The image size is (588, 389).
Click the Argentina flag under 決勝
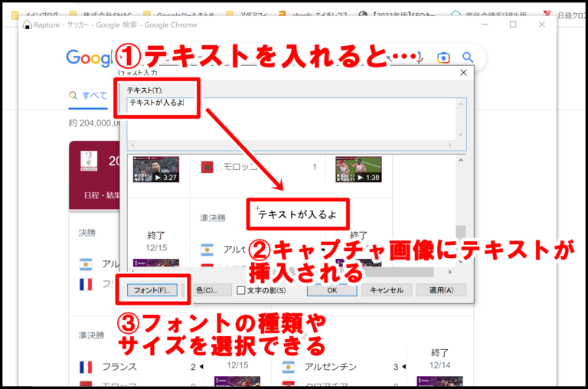click(x=86, y=264)
